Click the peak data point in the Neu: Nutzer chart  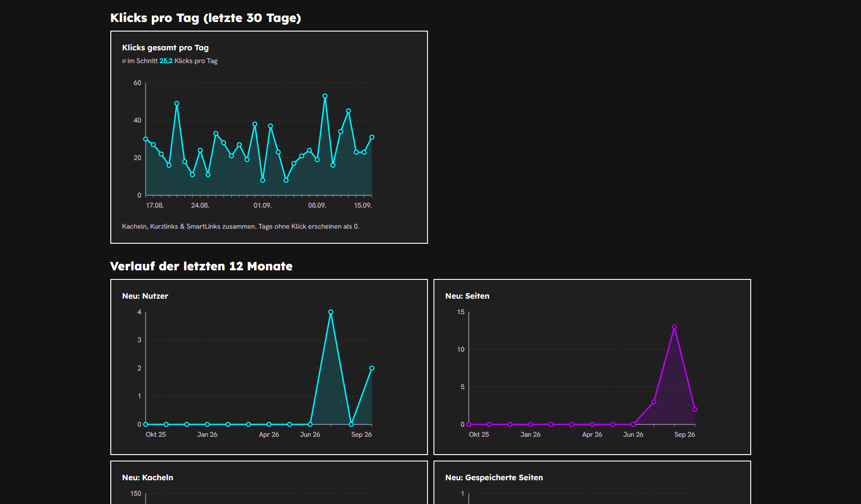(330, 312)
